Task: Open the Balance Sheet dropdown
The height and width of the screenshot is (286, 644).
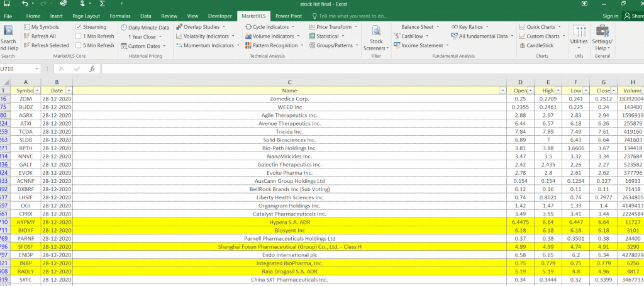Action: point(438,27)
